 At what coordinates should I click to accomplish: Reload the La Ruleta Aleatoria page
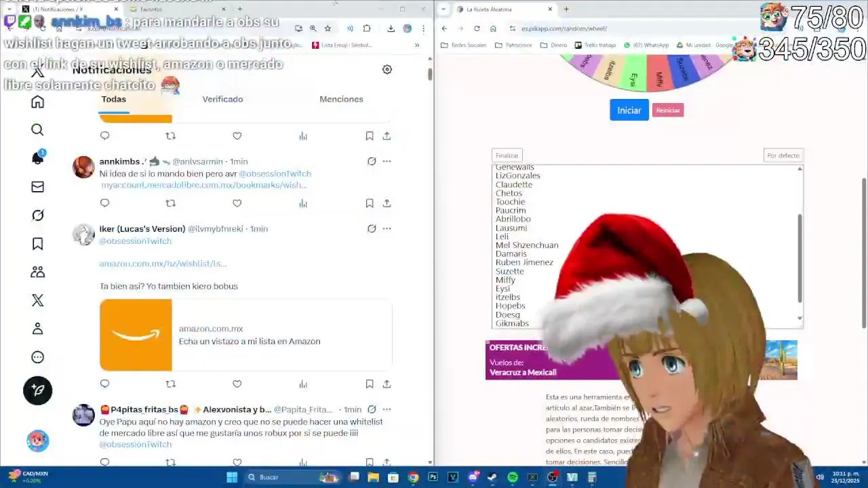(x=477, y=28)
